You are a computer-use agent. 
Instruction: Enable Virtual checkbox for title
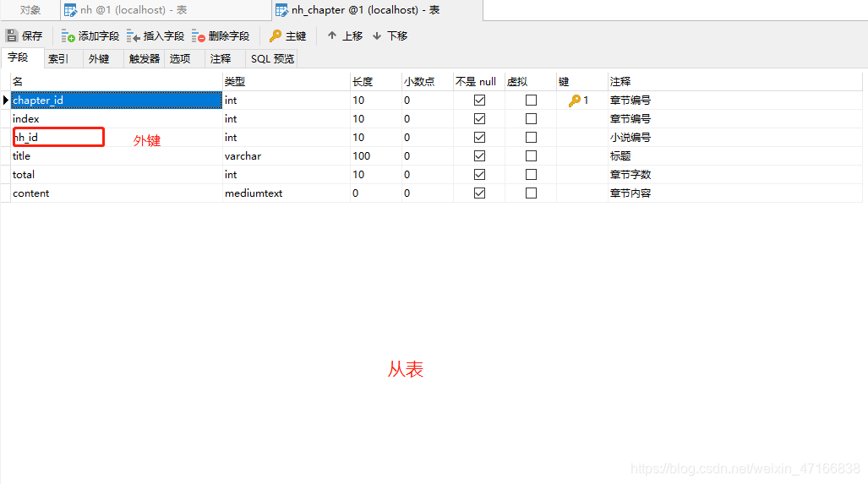531,156
